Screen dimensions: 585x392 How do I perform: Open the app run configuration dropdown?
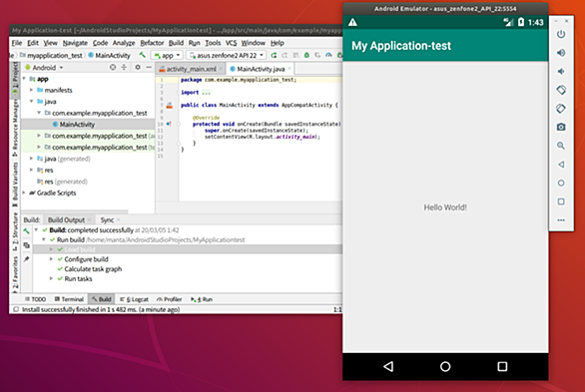coord(168,55)
